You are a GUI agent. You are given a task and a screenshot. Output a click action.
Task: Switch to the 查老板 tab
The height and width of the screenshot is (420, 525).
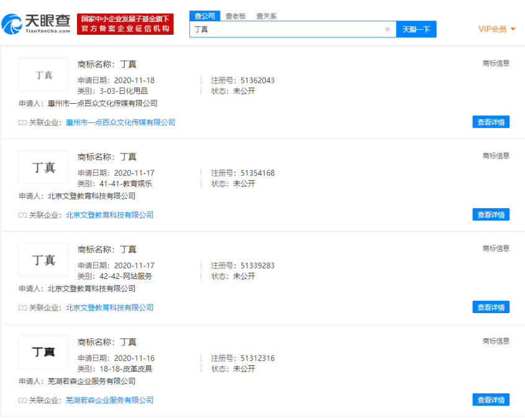click(x=235, y=16)
